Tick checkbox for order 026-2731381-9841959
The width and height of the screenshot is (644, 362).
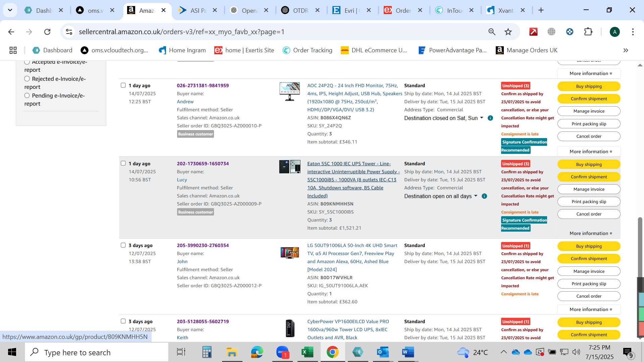pos(123,85)
